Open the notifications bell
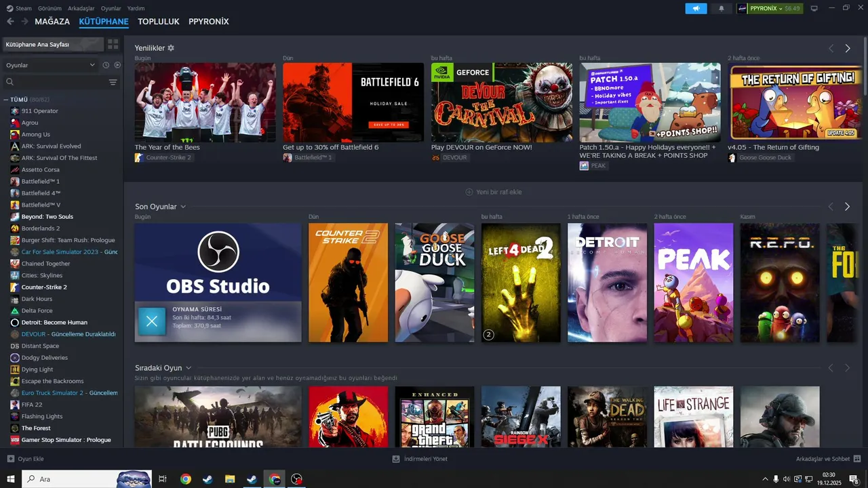 pyautogui.click(x=721, y=8)
